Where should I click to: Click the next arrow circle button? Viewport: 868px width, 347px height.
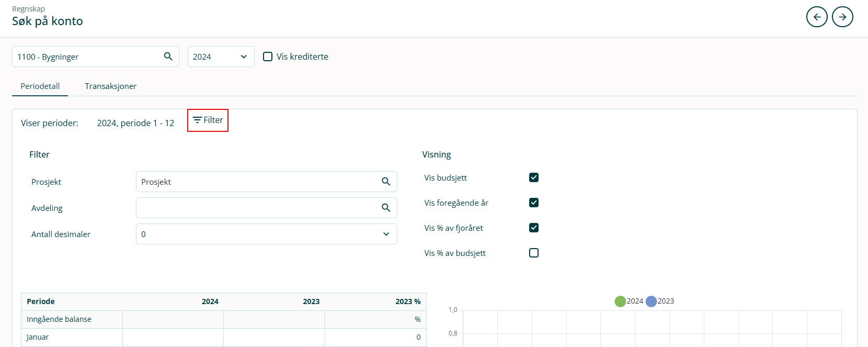[x=842, y=17]
